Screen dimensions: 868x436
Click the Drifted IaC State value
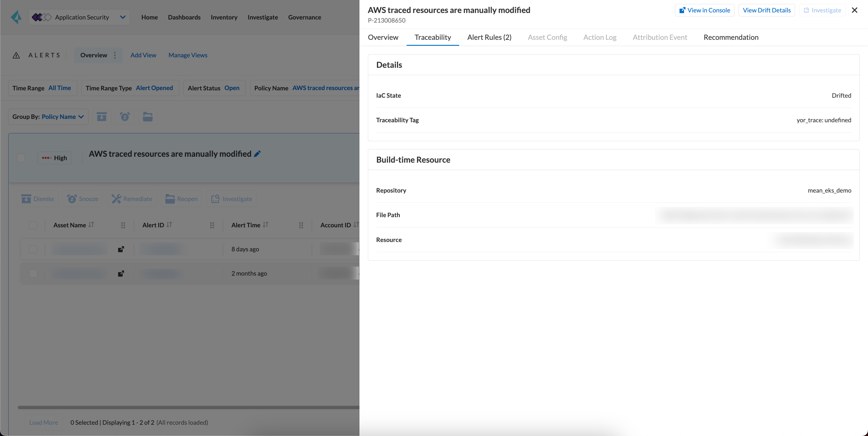coord(841,96)
